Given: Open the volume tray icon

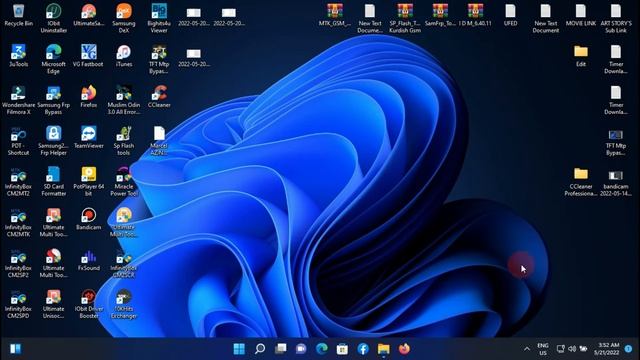Looking at the screenshot, I should click(572, 349).
